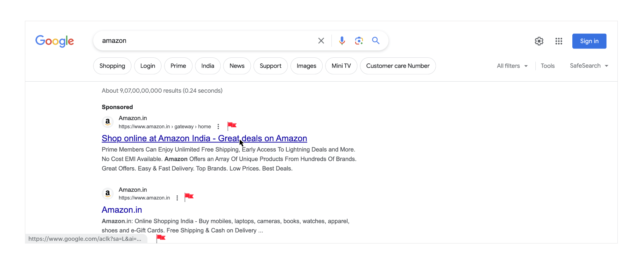Open three-dot menu for sponsored Amazon result
Screen dimensions: 644x266
click(218, 126)
